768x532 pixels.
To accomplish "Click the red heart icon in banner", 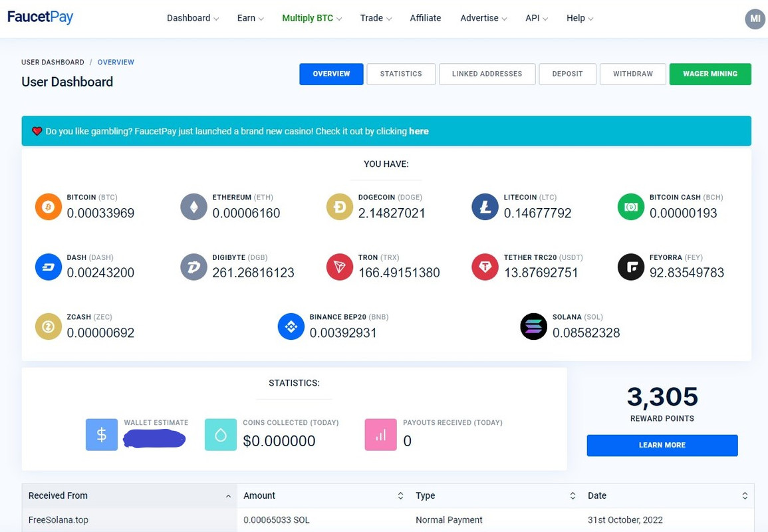I will (x=37, y=131).
